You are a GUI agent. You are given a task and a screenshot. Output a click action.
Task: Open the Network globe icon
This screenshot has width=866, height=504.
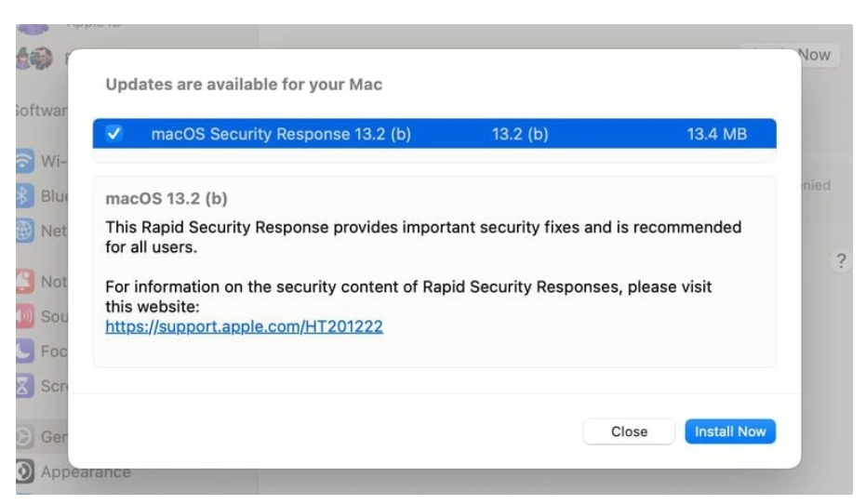[x=24, y=231]
